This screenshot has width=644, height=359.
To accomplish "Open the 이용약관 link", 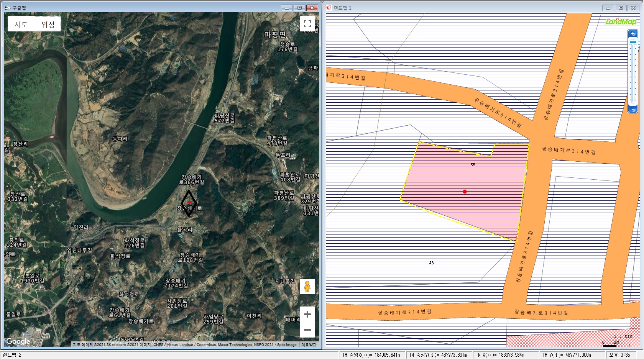I will point(309,344).
